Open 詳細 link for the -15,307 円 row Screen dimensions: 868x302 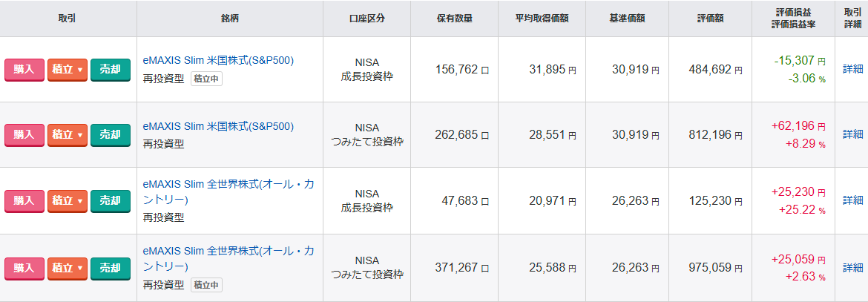click(x=852, y=69)
